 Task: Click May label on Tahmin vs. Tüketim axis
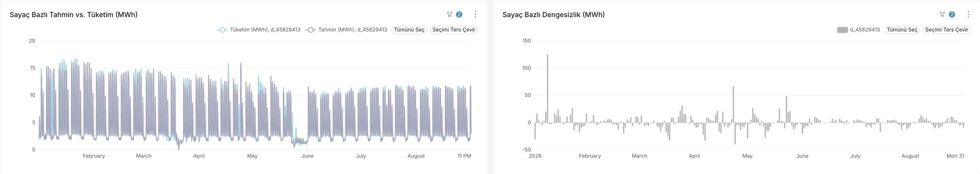252,156
